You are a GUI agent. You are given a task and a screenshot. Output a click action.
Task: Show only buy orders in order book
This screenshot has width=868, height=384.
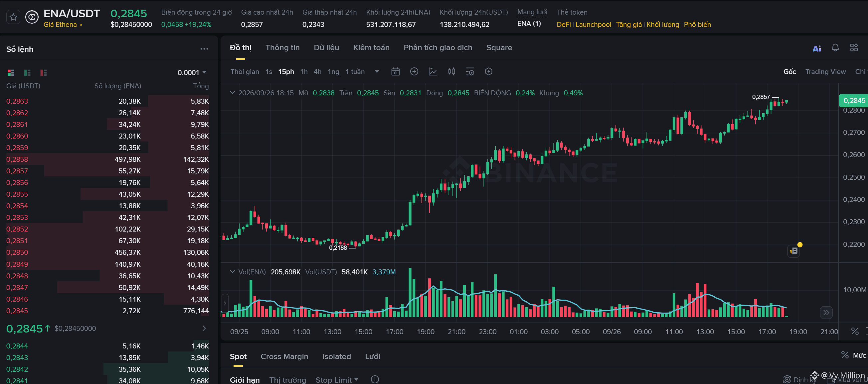(x=27, y=72)
